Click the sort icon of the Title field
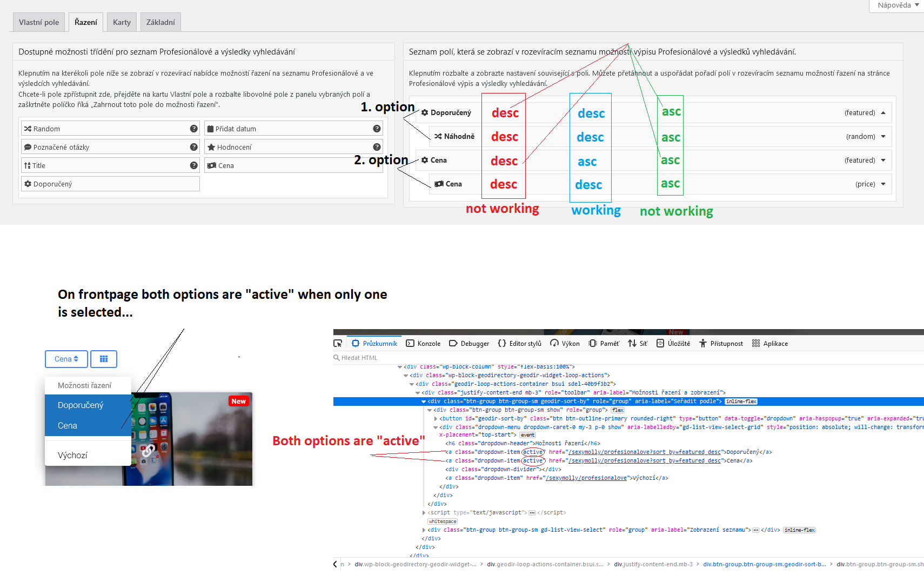The width and height of the screenshot is (924, 582). pyautogui.click(x=28, y=165)
